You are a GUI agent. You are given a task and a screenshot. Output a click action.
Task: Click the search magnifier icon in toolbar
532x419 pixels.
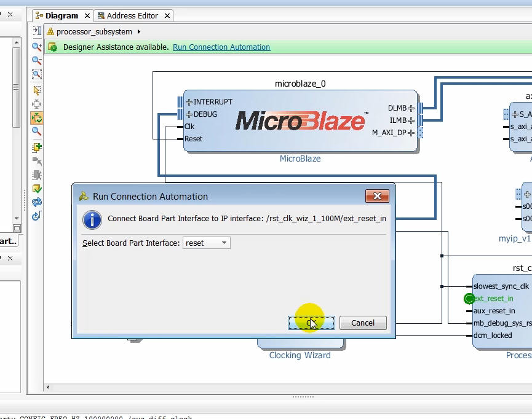click(37, 131)
